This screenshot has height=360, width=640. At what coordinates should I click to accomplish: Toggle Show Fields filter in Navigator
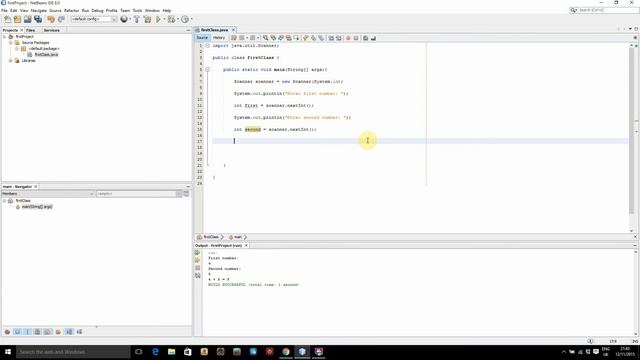tap(17, 332)
